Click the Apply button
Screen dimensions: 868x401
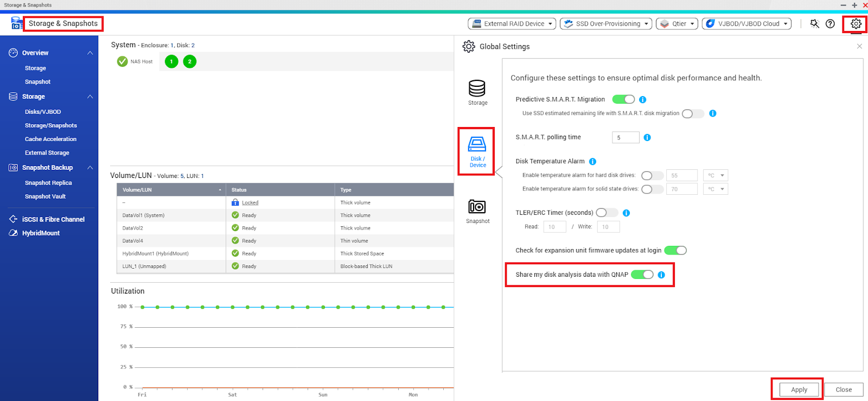(799, 390)
